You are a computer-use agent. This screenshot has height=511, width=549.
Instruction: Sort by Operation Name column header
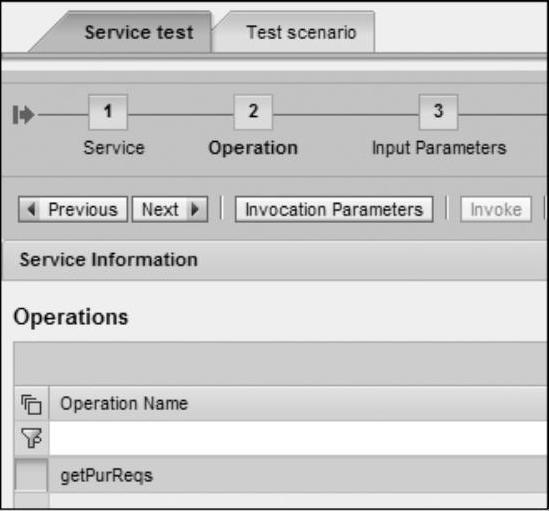pos(124,403)
